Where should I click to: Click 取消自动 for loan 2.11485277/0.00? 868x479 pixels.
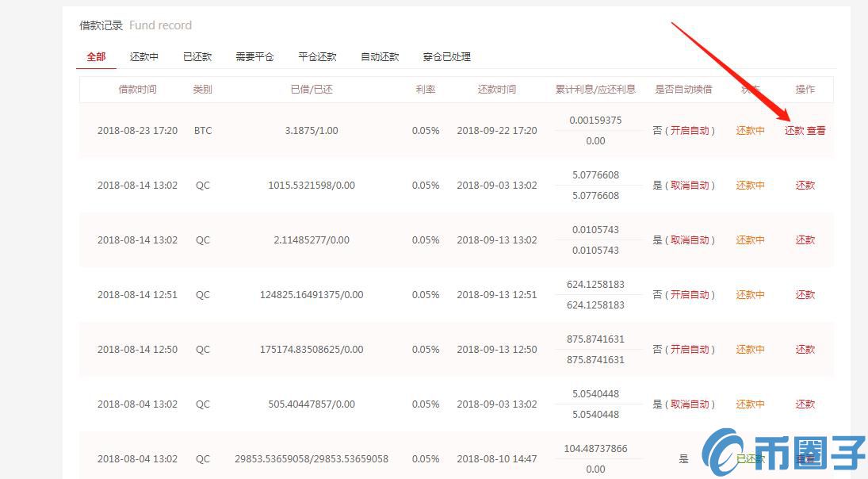pyautogui.click(x=690, y=239)
